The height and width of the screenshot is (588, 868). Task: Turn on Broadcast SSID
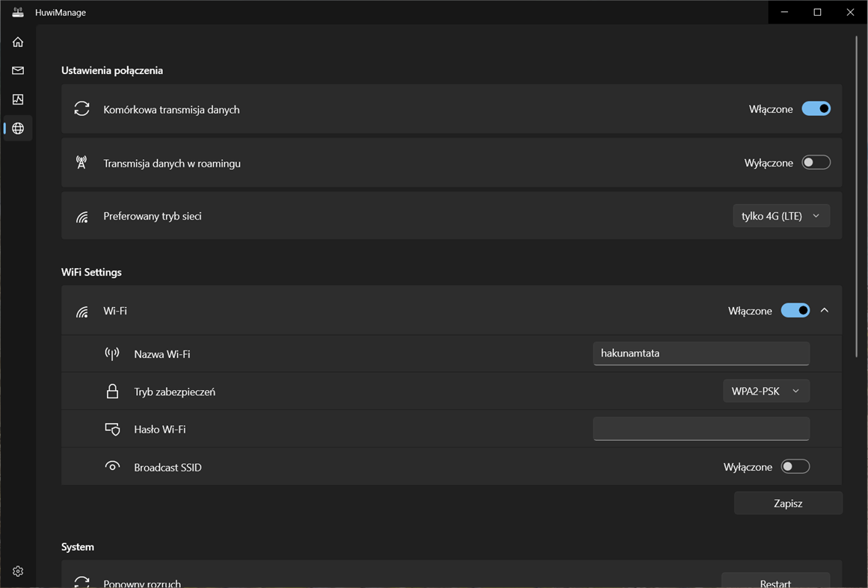point(795,465)
